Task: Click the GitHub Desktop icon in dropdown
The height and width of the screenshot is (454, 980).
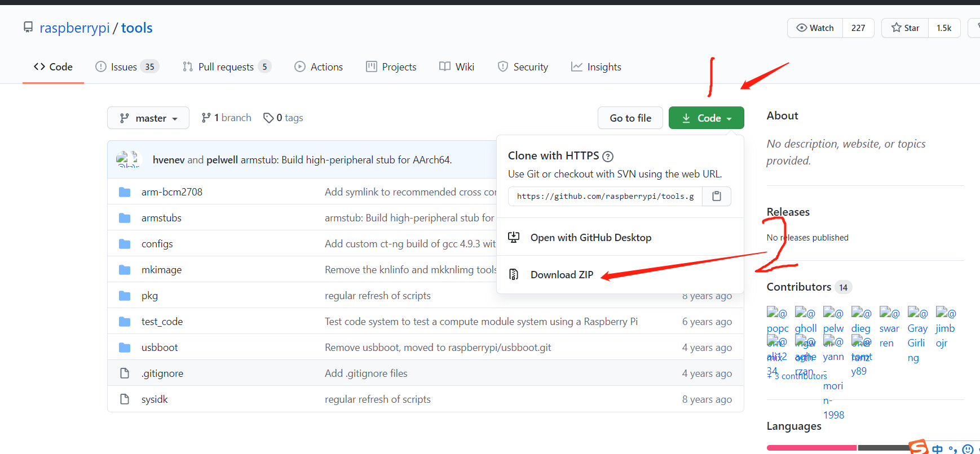Action: click(514, 237)
